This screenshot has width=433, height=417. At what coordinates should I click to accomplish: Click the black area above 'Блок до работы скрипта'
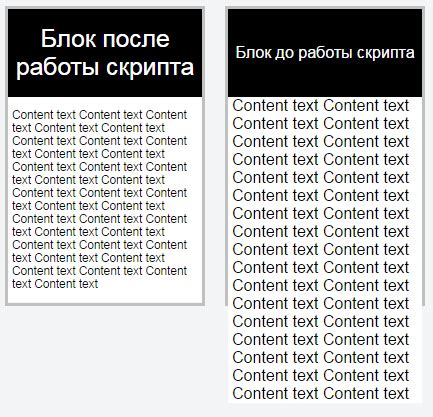pyautogui.click(x=325, y=25)
